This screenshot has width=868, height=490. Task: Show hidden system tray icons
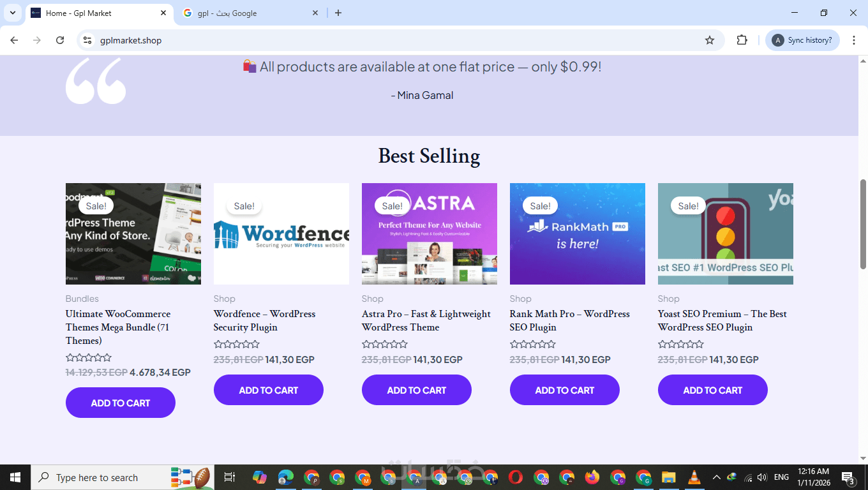click(716, 477)
